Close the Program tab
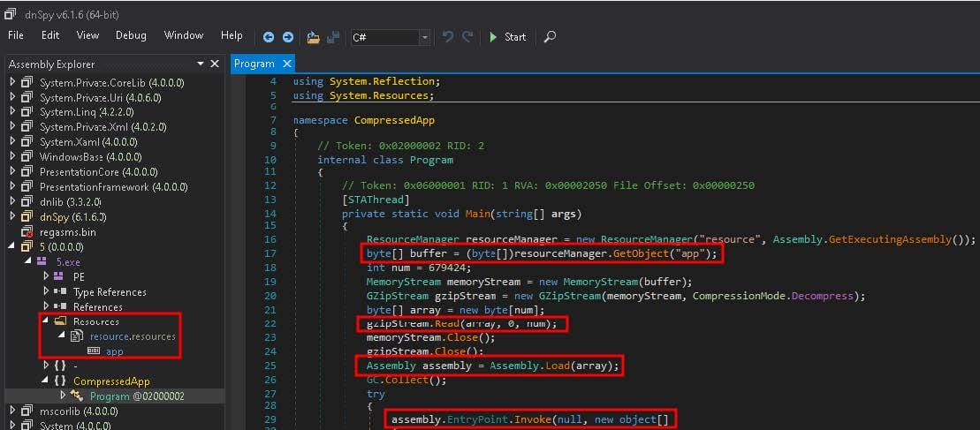This screenshot has width=980, height=430. (287, 64)
